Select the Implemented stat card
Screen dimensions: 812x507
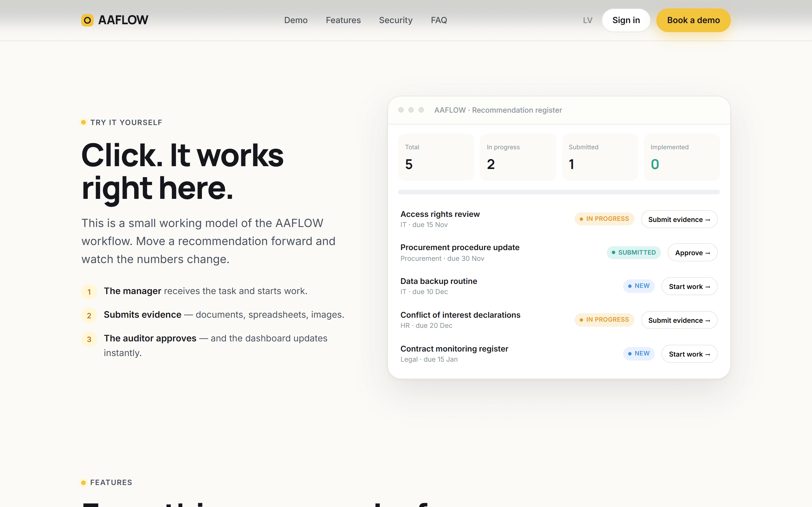681,157
